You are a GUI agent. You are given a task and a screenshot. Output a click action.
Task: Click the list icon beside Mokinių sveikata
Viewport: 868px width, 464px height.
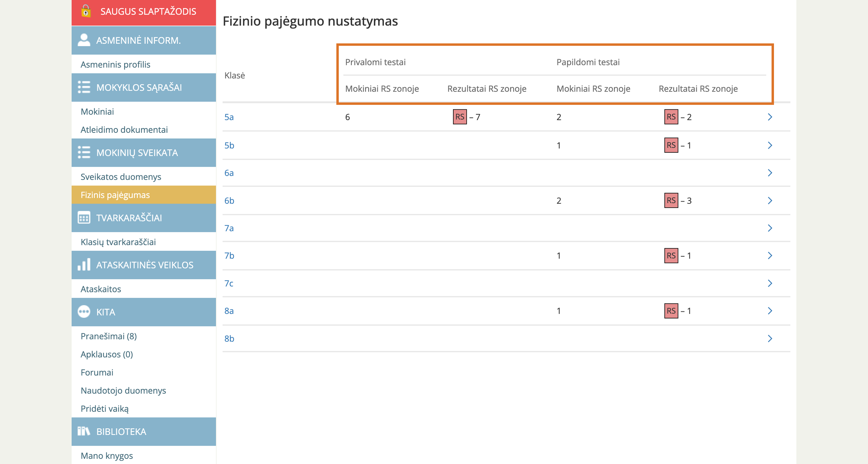click(x=84, y=152)
